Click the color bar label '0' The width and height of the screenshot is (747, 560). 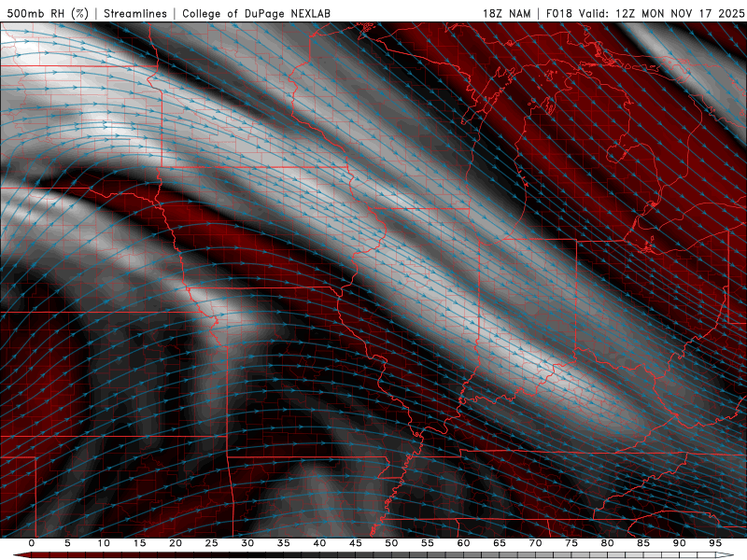pyautogui.click(x=32, y=543)
